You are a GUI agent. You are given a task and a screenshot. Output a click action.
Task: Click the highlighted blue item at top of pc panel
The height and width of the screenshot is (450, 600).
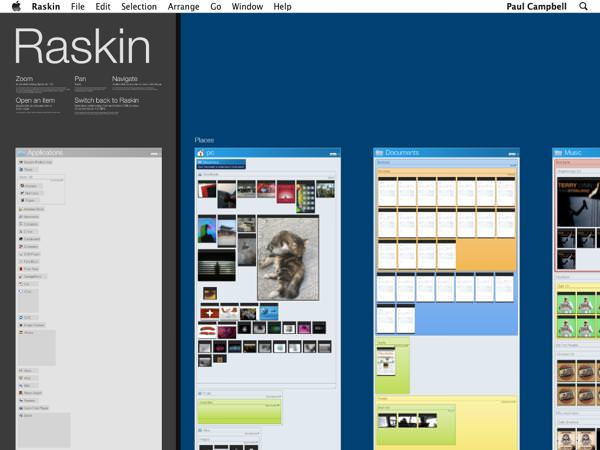221,165
